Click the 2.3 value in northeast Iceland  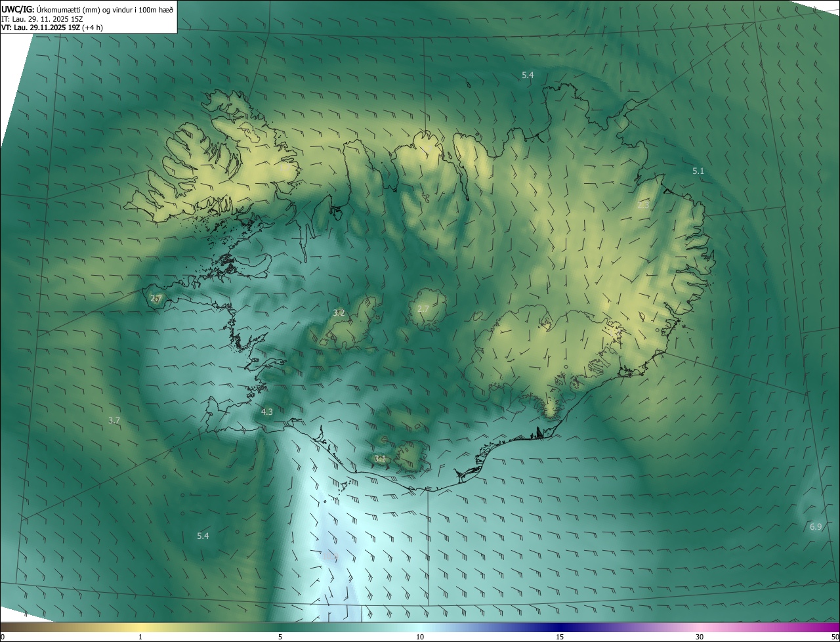click(x=643, y=205)
